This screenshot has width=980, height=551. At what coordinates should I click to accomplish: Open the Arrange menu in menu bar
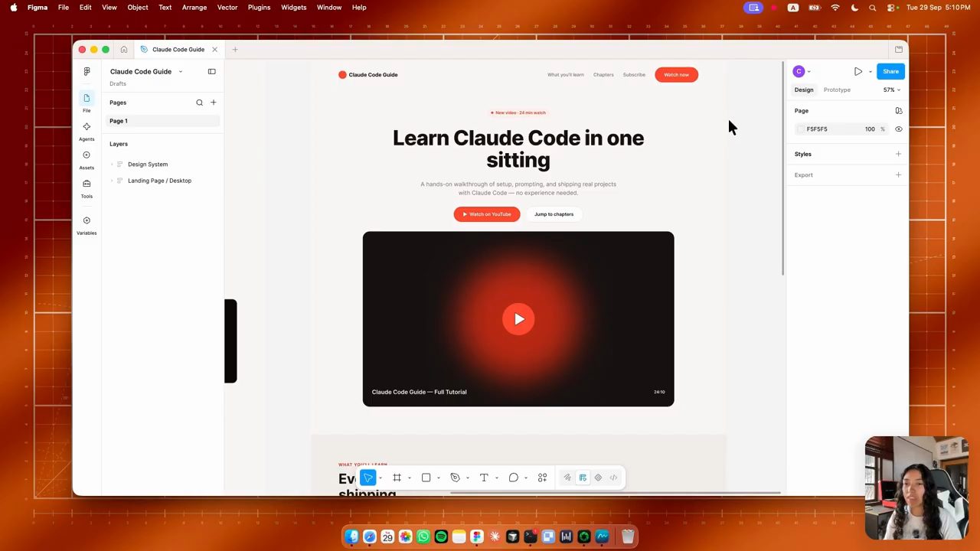(194, 8)
